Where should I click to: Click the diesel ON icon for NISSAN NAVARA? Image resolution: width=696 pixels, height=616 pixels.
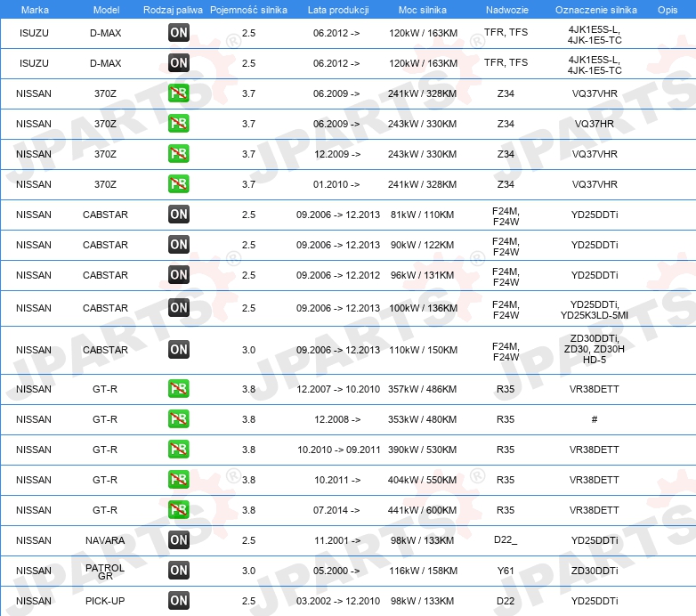pos(178,540)
